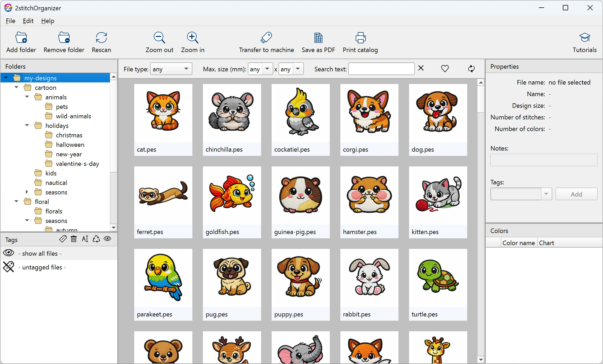
Task: Select the valentine-s-day folder
Action: (77, 164)
